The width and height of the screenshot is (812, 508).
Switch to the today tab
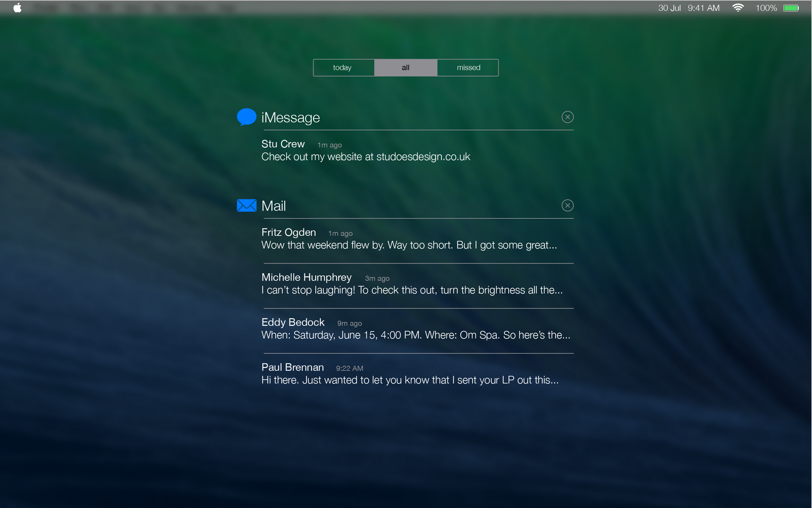click(x=343, y=67)
